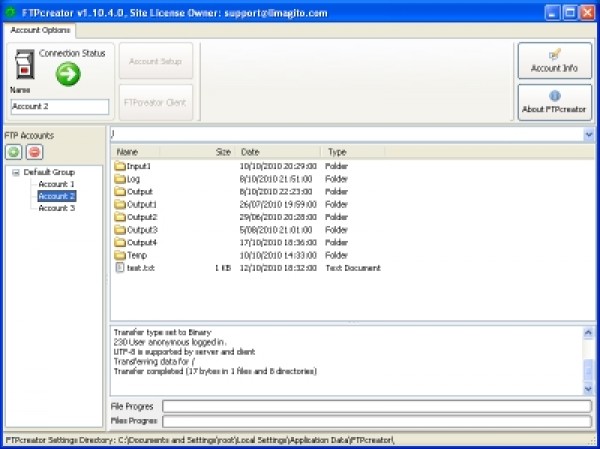Click the Output4 folder icon

120,242
